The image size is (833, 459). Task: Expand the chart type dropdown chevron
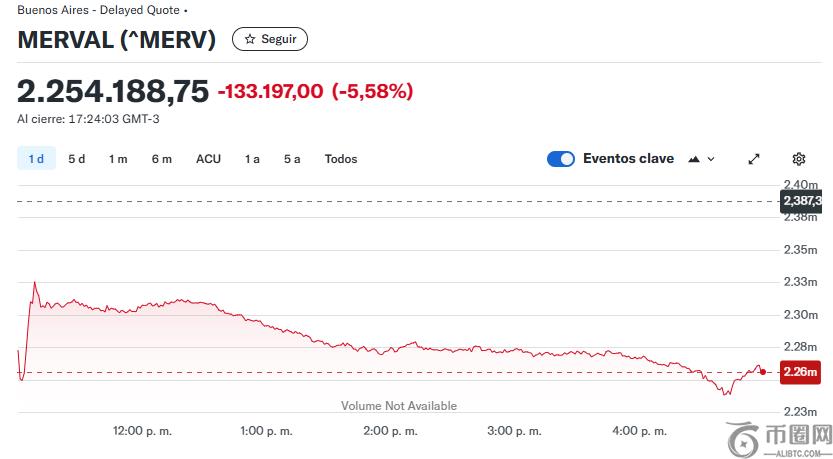711,159
